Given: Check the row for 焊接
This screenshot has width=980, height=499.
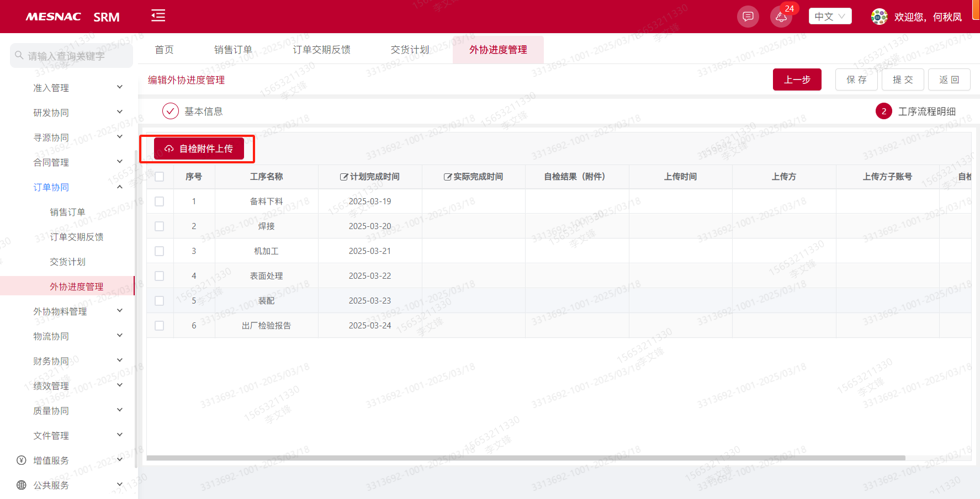Looking at the screenshot, I should click(x=160, y=226).
